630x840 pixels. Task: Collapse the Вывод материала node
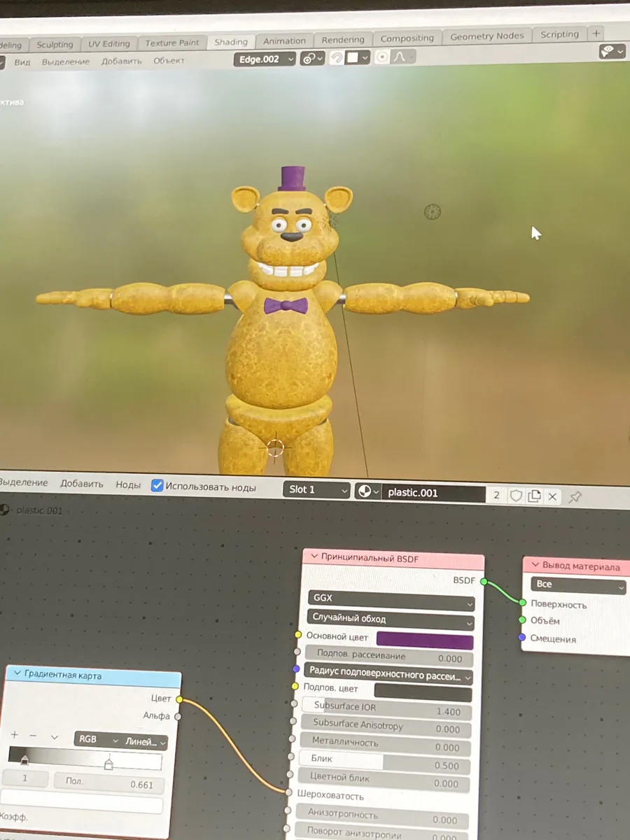tap(535, 565)
